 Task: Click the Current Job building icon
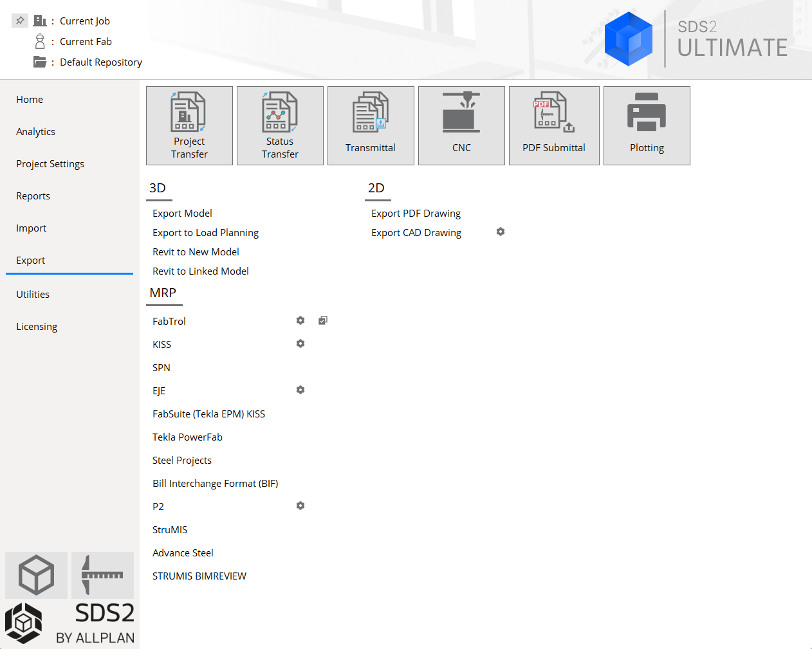[40, 21]
